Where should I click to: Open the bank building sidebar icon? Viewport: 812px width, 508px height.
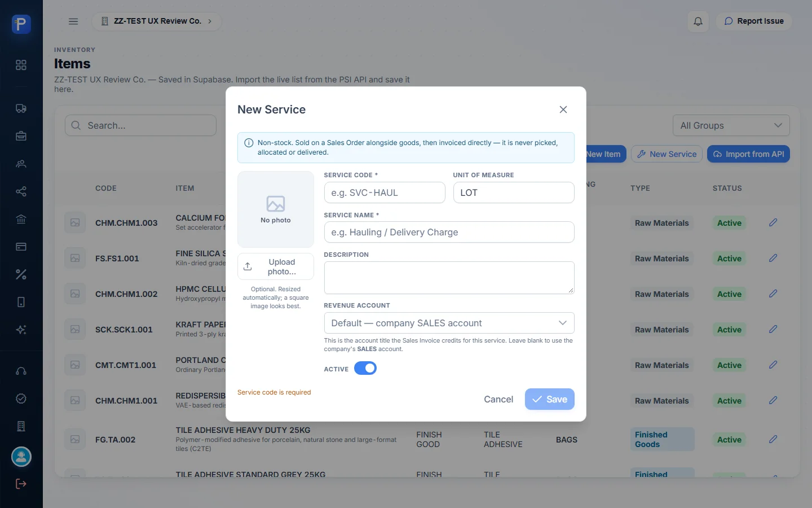point(21,219)
